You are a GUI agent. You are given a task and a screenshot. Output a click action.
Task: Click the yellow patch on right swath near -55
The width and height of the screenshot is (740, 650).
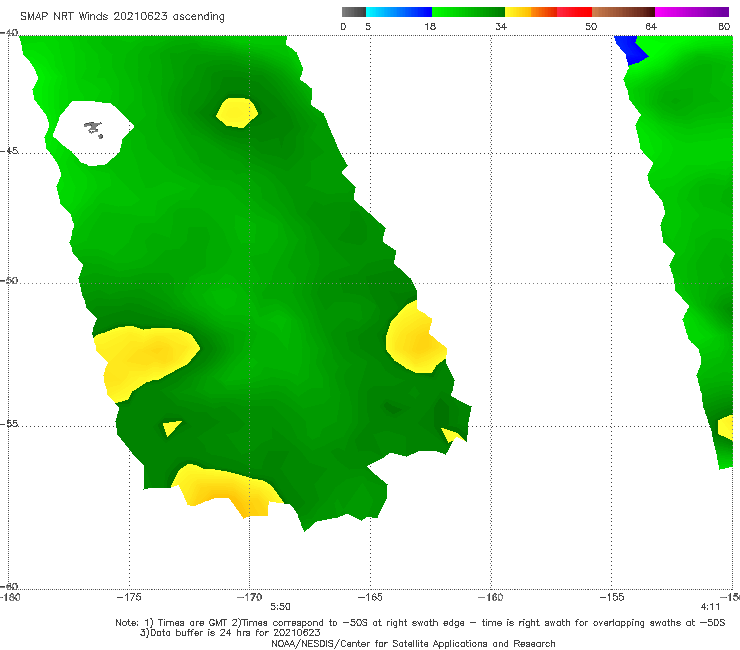726,428
